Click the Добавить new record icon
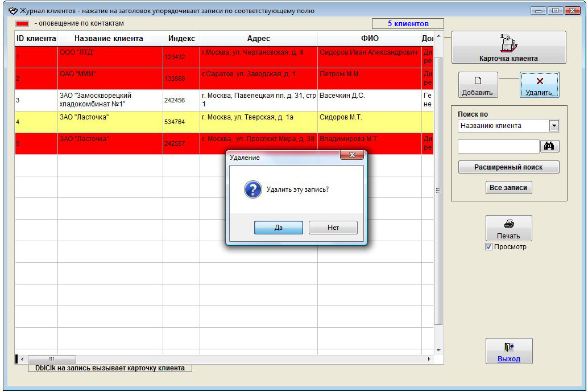The image size is (588, 392). tap(478, 81)
